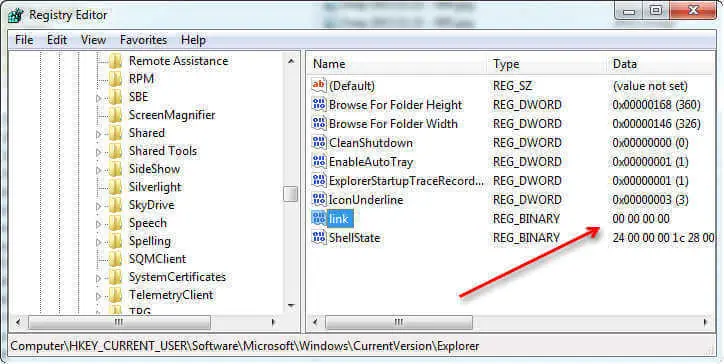Open the Help menu
724x364 pixels.
[x=193, y=40]
